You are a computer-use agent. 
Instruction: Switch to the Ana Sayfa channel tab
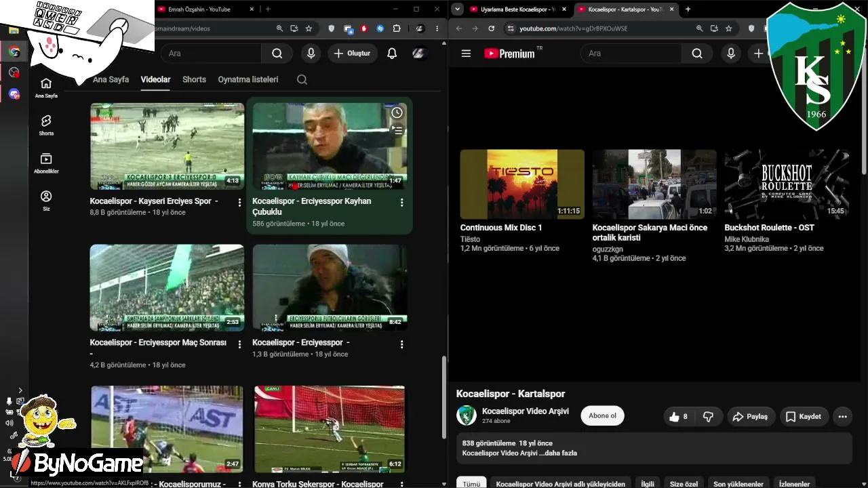pyautogui.click(x=111, y=79)
